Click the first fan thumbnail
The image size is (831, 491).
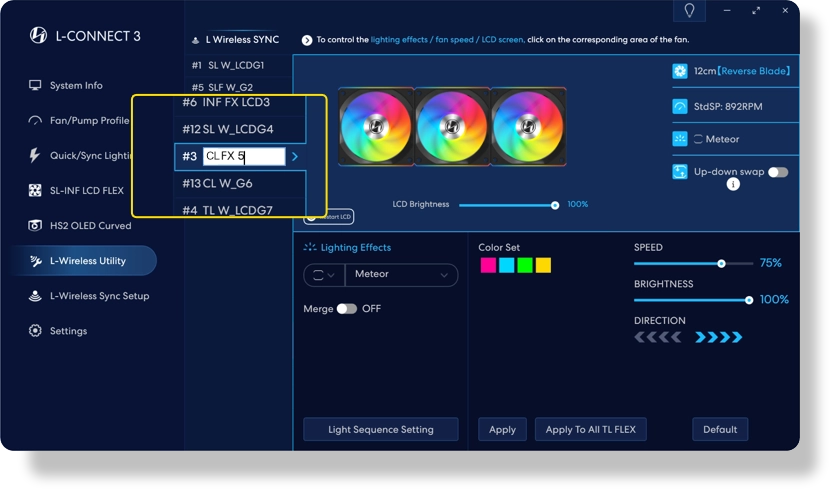tap(376, 127)
